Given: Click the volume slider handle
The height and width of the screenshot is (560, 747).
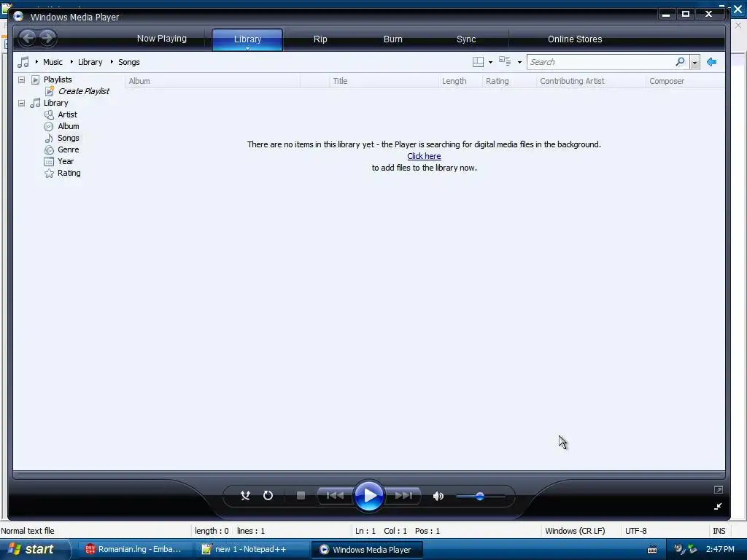Looking at the screenshot, I should [480, 496].
